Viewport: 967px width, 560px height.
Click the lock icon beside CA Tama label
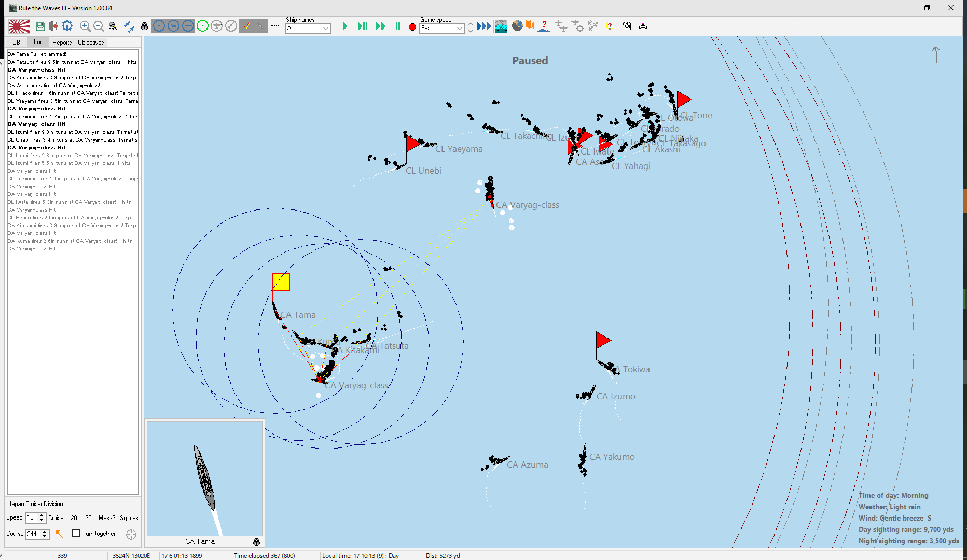256,542
